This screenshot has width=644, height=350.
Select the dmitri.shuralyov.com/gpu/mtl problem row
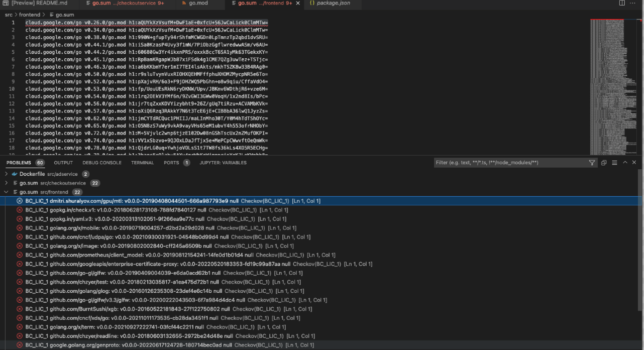coord(321,201)
